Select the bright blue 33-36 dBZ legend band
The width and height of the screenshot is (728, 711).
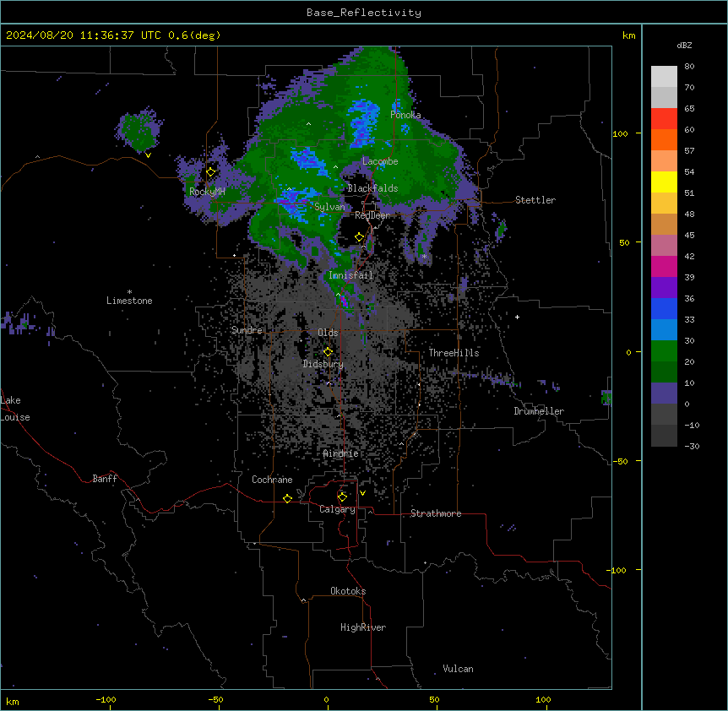664,308
